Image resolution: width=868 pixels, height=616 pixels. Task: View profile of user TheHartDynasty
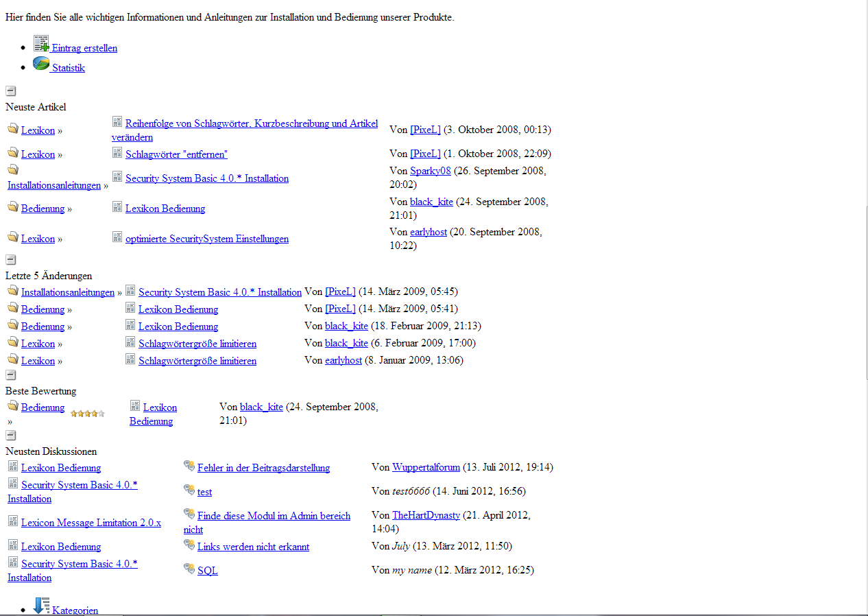[x=426, y=515]
